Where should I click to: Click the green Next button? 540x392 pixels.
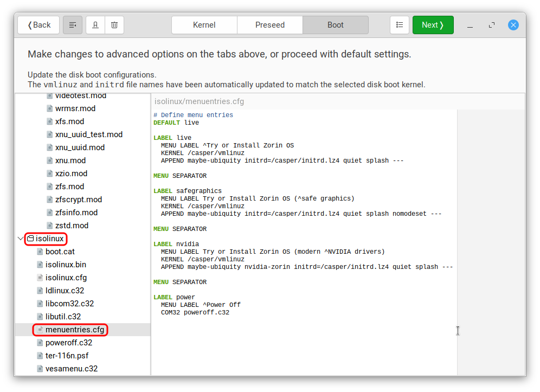click(x=433, y=24)
